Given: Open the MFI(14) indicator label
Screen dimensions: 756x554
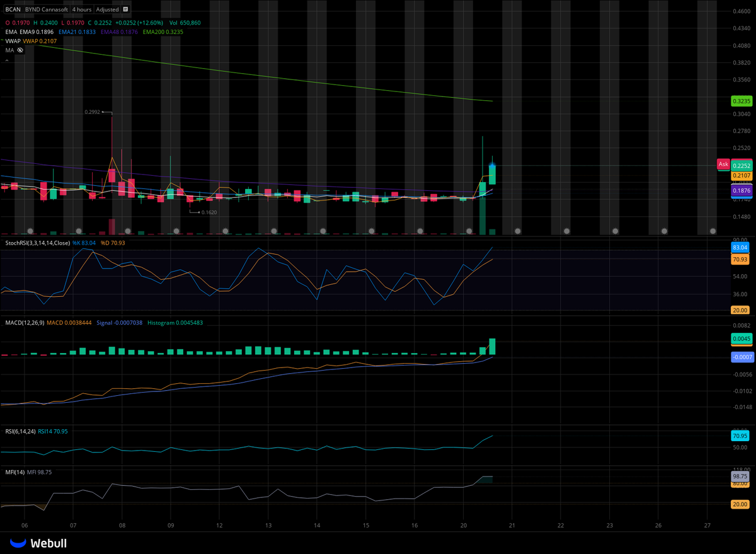Looking at the screenshot, I should (15, 471).
